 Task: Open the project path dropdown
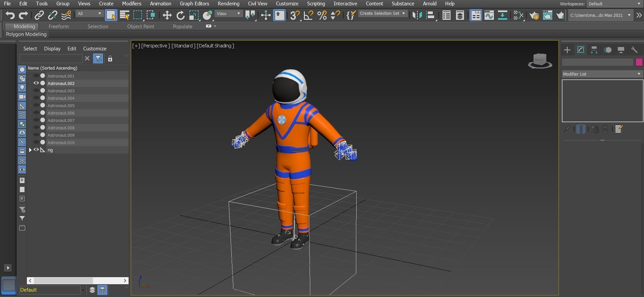tap(601, 15)
